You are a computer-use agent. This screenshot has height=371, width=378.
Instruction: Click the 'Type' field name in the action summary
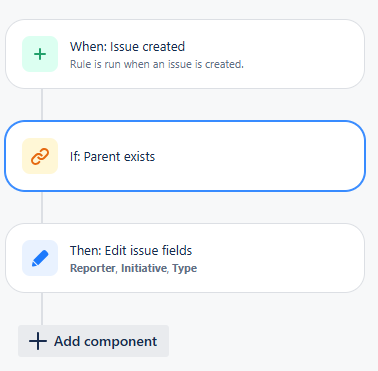[184, 268]
